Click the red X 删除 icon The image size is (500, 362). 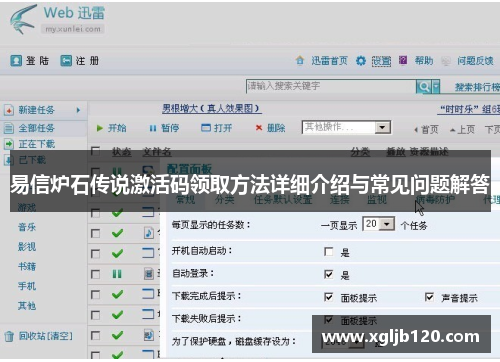(x=259, y=128)
